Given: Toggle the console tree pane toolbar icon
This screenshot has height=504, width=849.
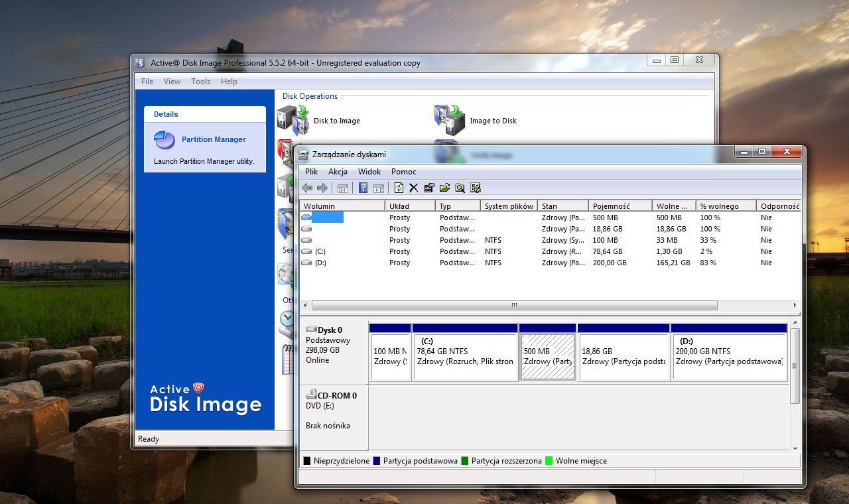Looking at the screenshot, I should coord(343,188).
